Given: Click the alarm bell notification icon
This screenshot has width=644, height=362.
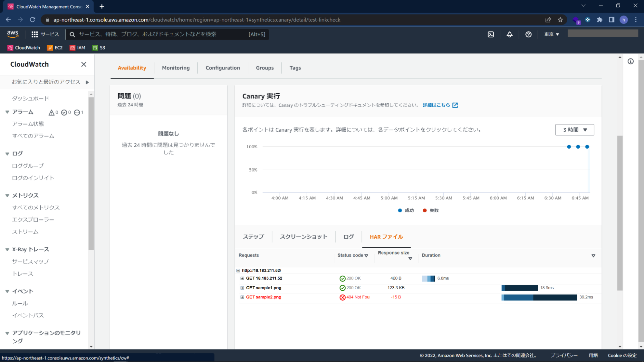Looking at the screenshot, I should 509,34.
